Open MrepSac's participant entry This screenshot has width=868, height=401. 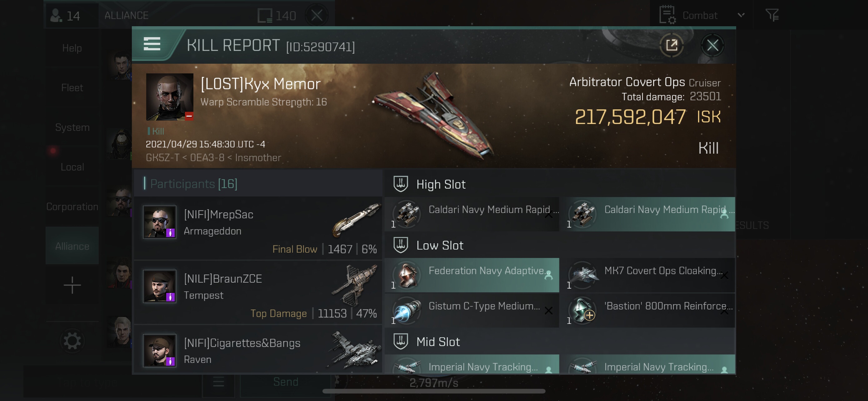click(258, 228)
